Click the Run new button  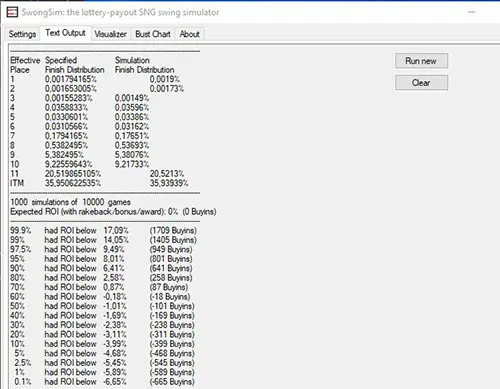click(421, 61)
